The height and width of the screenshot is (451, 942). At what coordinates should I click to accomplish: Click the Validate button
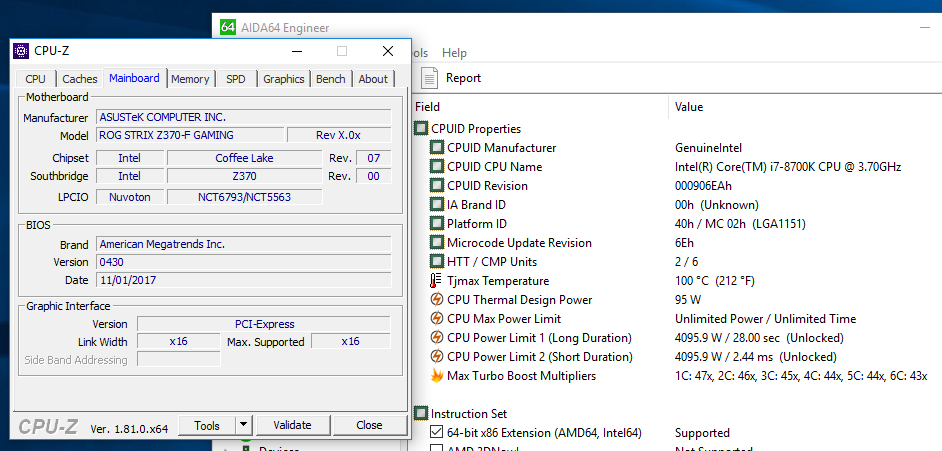tap(293, 425)
